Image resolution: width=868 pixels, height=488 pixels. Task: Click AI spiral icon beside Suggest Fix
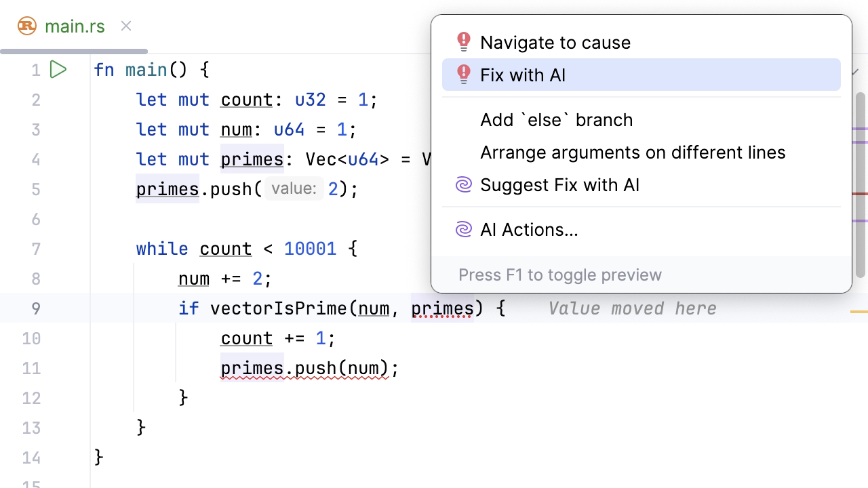[464, 185]
